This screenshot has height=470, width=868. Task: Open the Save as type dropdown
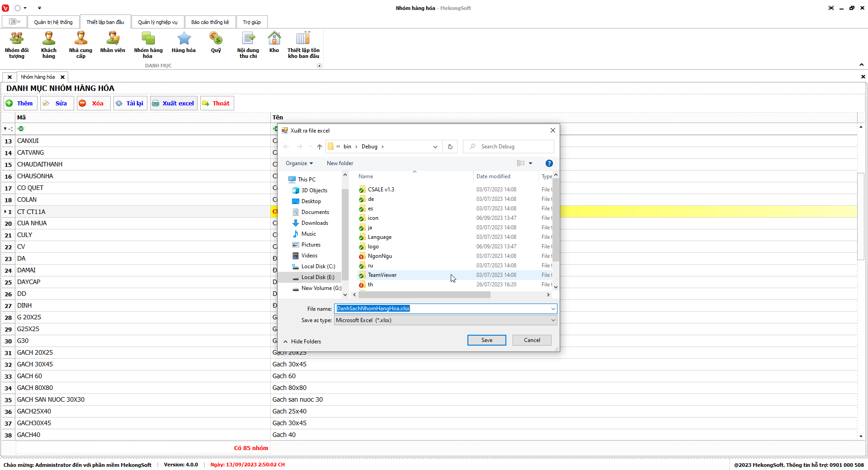pyautogui.click(x=445, y=320)
